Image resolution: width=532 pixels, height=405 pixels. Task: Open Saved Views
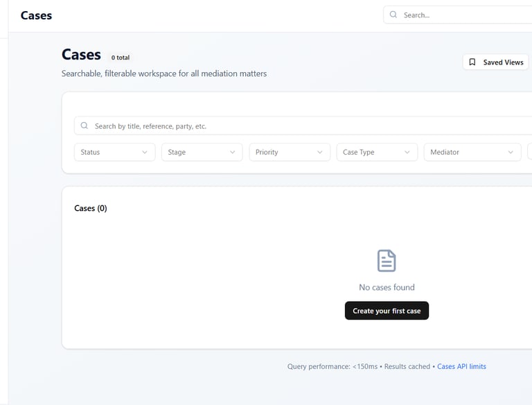pos(496,62)
